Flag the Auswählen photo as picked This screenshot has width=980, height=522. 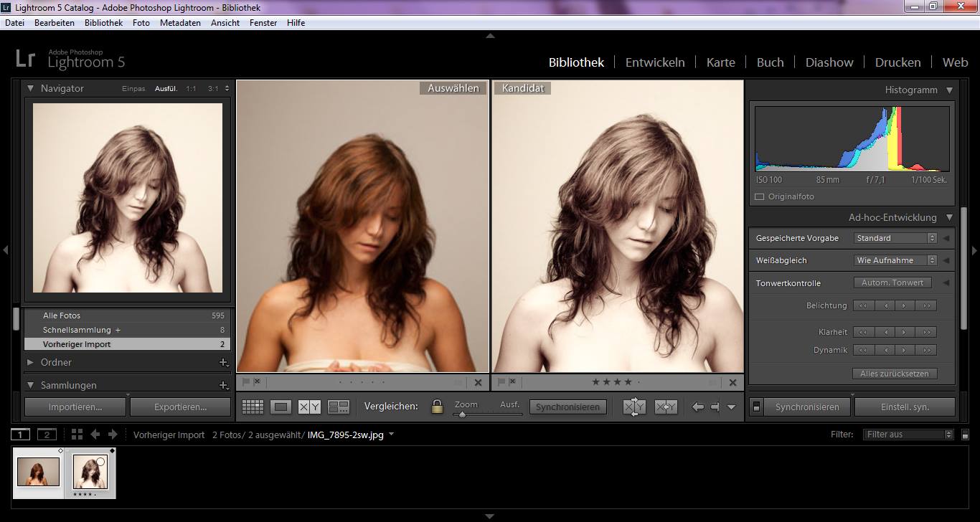tap(245, 382)
